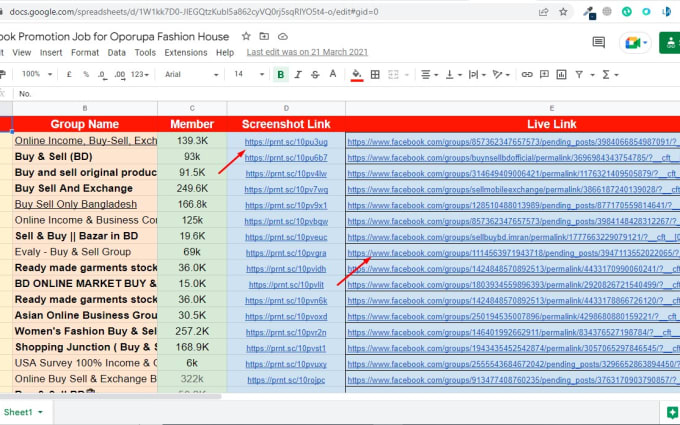
Task: Select cell with 139.3K members
Action: [x=192, y=141]
